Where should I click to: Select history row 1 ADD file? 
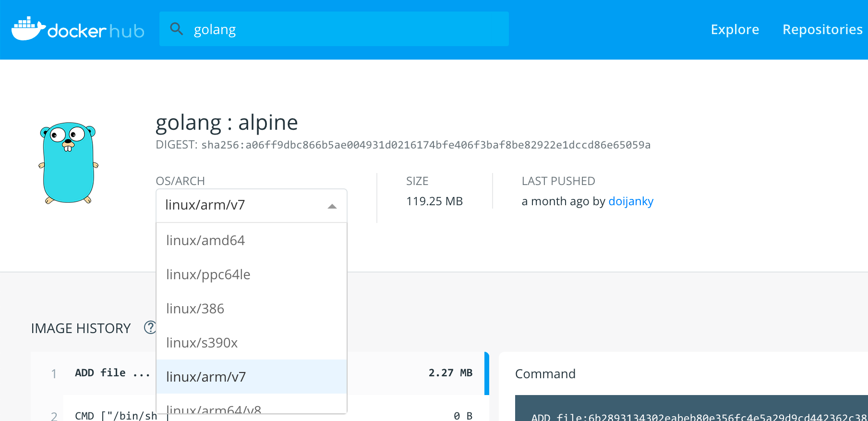pyautogui.click(x=260, y=373)
